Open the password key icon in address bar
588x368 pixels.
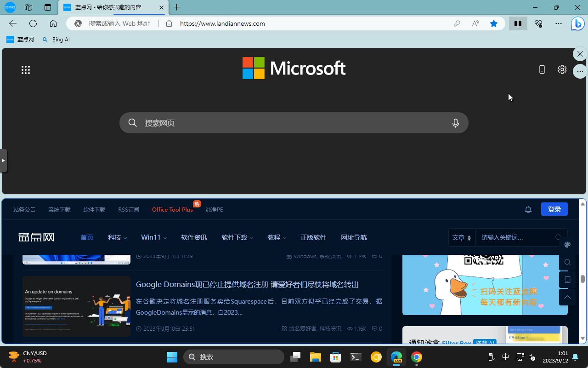(x=457, y=23)
